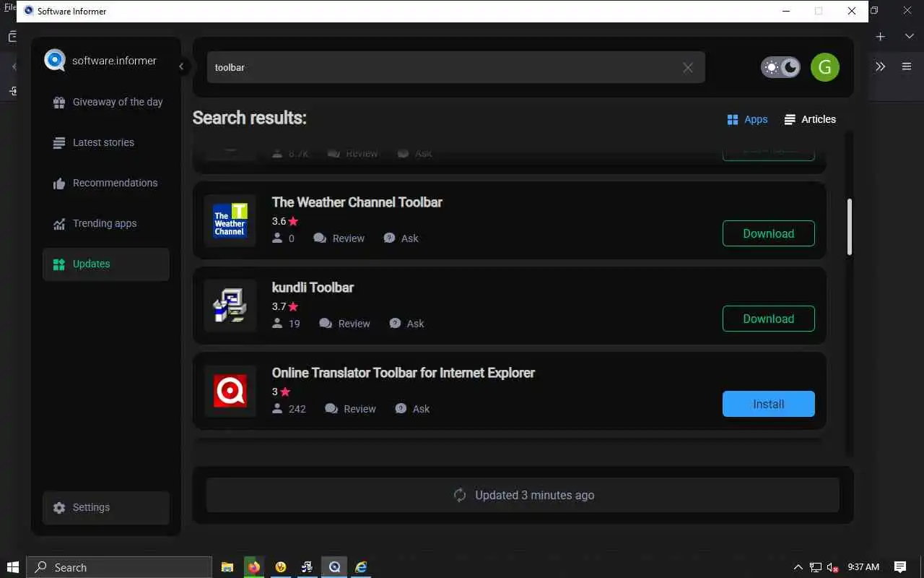
Task: Open the Windows Start menu
Action: [x=12, y=567]
